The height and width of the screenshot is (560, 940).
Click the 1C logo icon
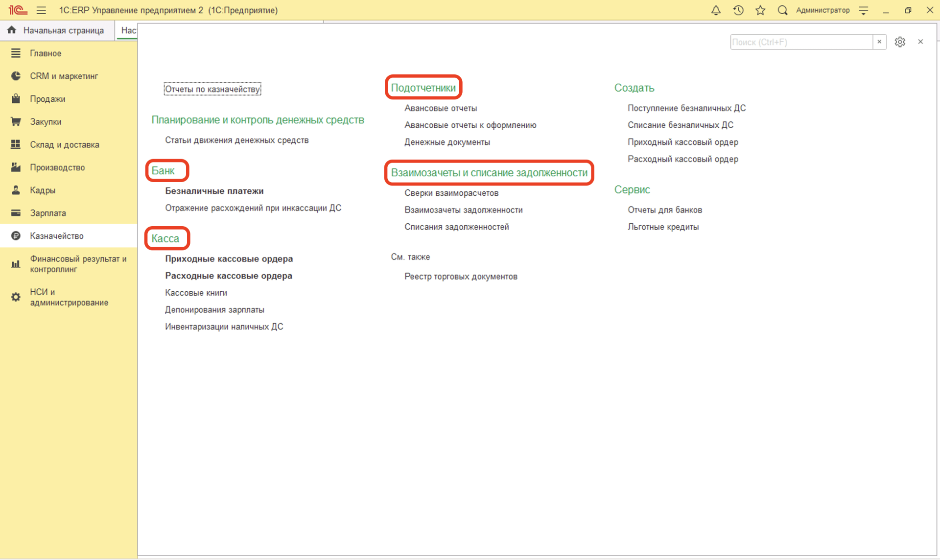point(18,10)
